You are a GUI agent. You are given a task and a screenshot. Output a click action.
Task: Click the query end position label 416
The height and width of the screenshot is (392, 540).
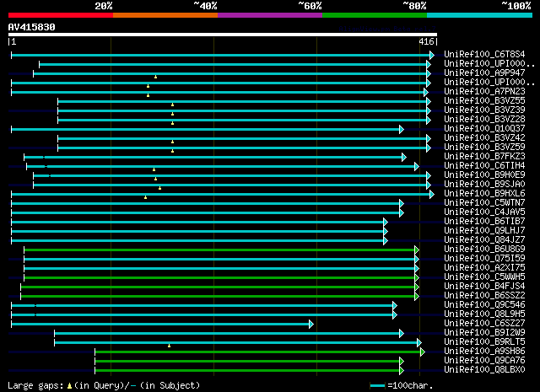pyautogui.click(x=426, y=41)
